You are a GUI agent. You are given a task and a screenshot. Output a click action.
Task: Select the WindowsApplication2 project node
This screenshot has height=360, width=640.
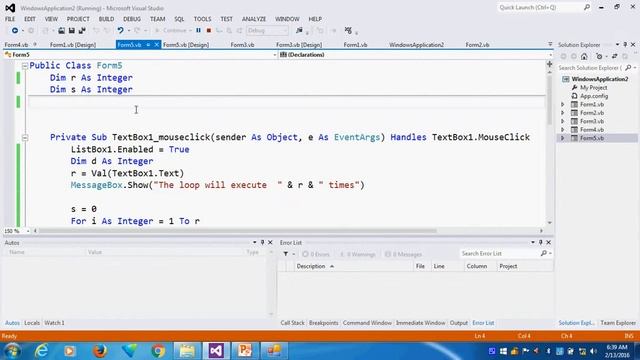pyautogui.click(x=600, y=79)
